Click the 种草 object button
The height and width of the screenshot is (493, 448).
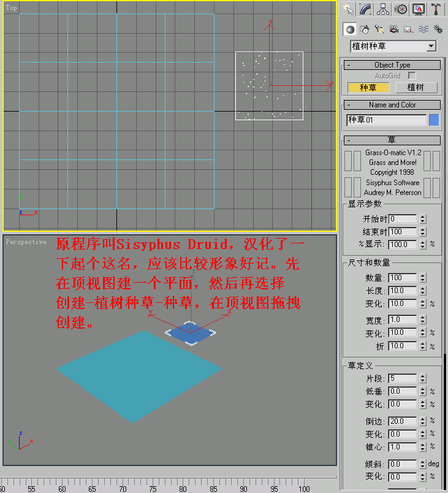click(368, 88)
